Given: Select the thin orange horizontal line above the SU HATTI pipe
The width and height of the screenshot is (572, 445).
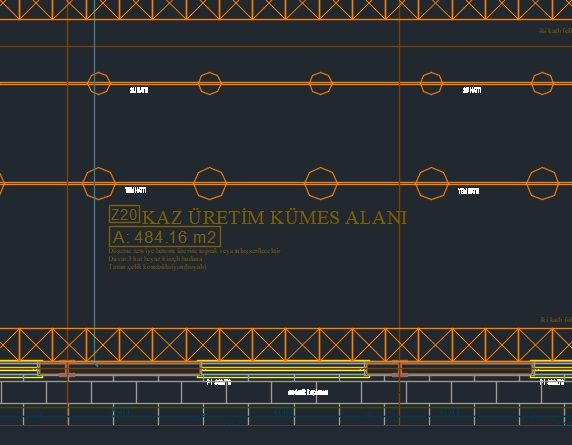Looking at the screenshot, I should pos(286,47).
